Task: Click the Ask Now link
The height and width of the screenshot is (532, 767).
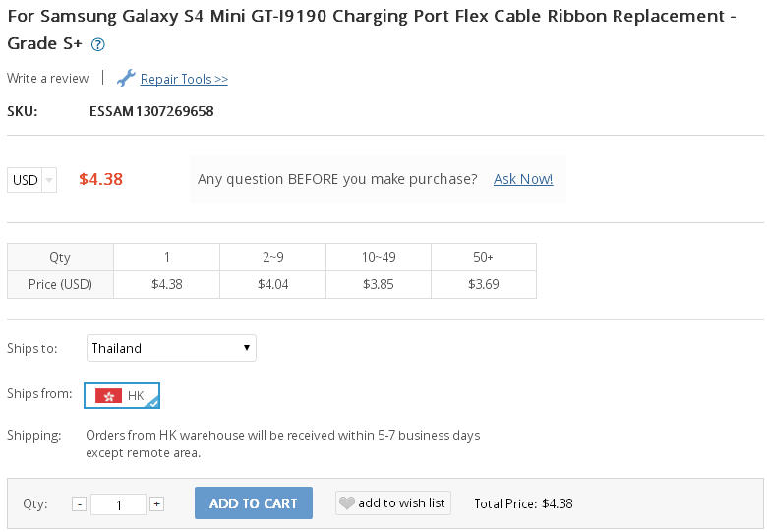Action: point(523,179)
